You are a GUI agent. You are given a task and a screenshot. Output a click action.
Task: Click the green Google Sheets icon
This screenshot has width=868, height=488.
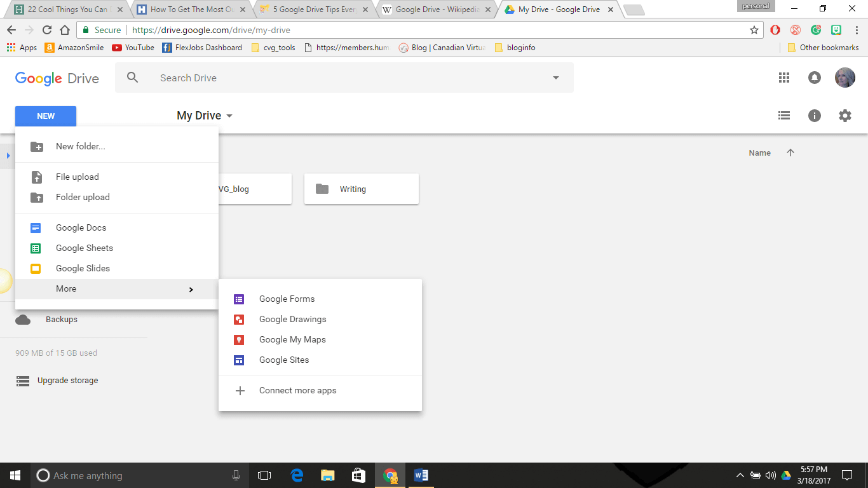pyautogui.click(x=36, y=248)
